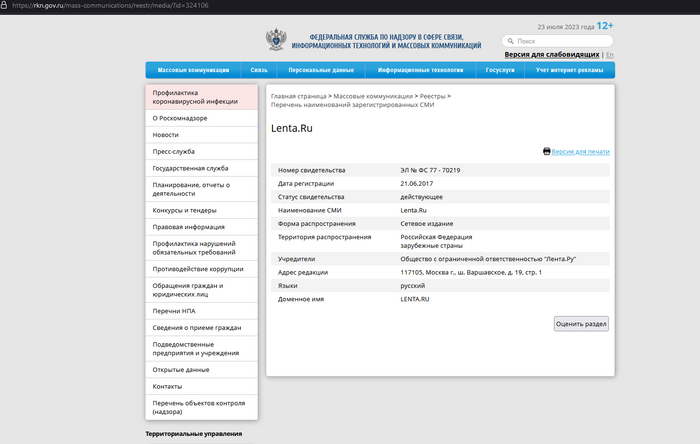This screenshot has height=444, width=700.
Task: Click the printer icon
Action: [x=547, y=151]
